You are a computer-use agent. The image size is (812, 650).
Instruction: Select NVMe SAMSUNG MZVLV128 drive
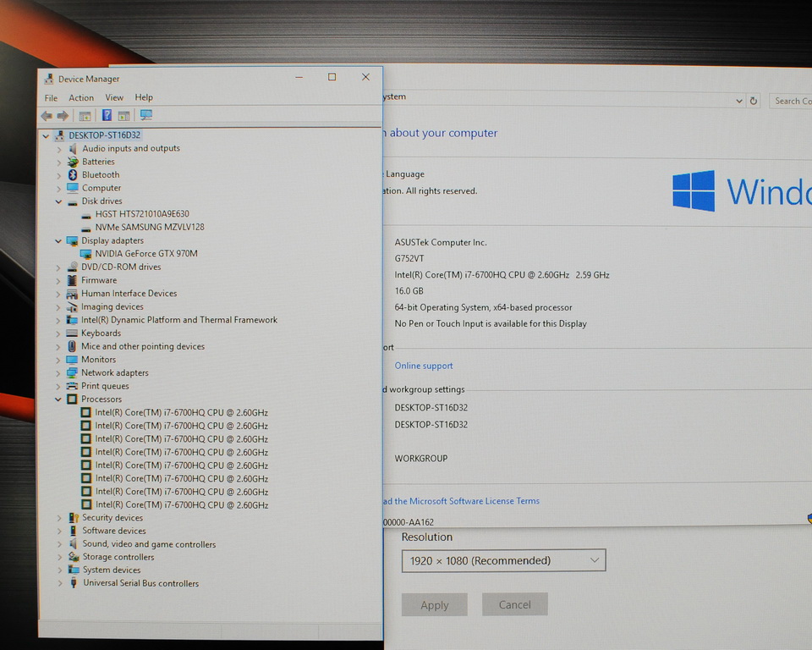(x=150, y=227)
